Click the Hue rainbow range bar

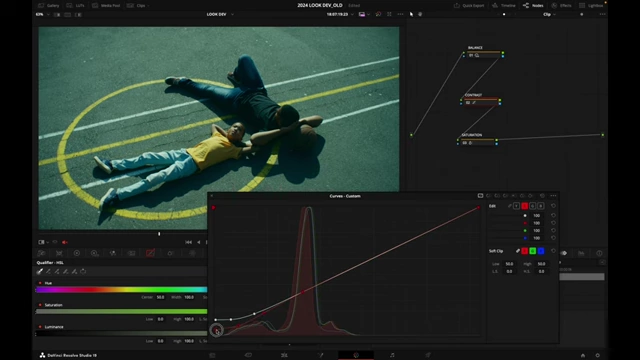pos(122,290)
